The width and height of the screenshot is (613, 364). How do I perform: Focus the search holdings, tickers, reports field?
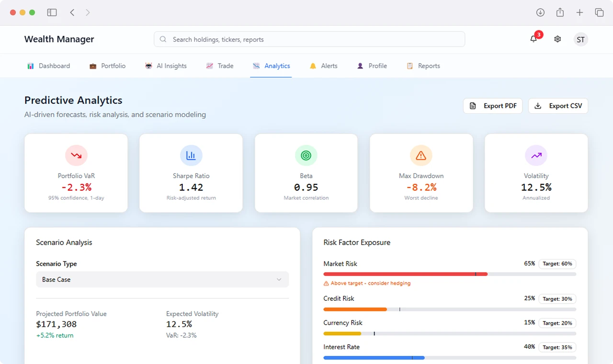tap(309, 39)
